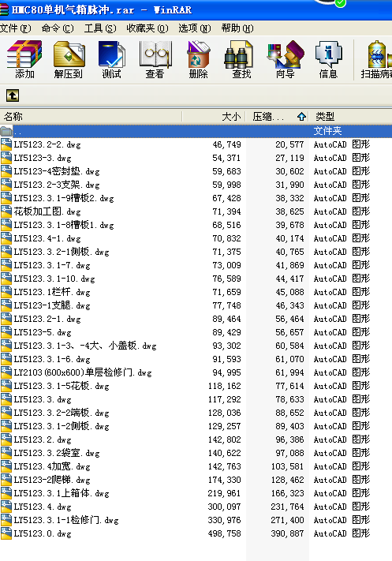Select file LY2103(600x600)单层检修门.dwg
392x561 pixels.
point(83,372)
